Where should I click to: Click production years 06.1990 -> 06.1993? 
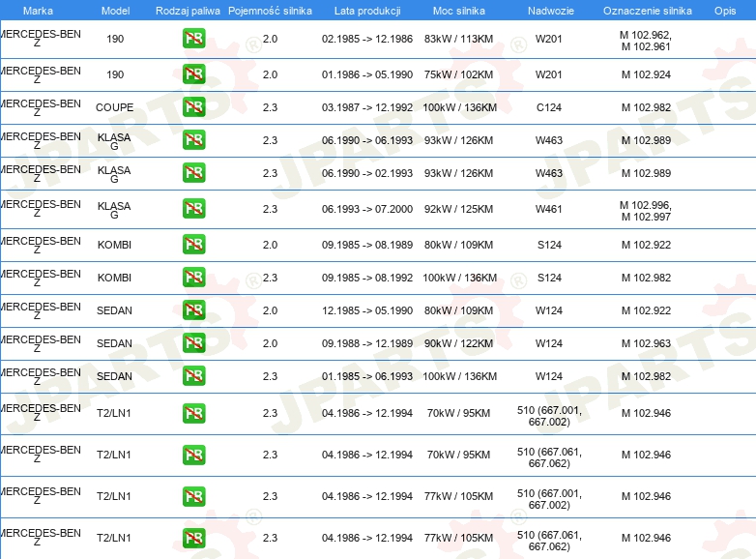tap(367, 140)
